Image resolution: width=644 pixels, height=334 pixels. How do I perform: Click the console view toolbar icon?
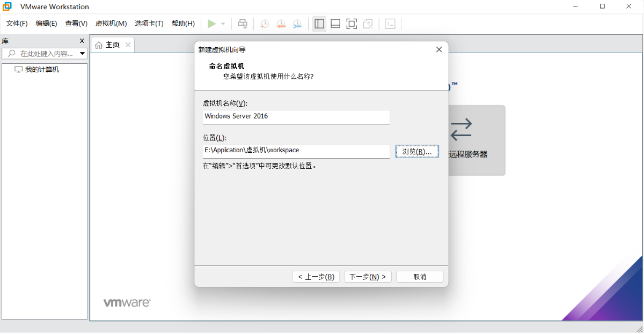click(x=390, y=24)
